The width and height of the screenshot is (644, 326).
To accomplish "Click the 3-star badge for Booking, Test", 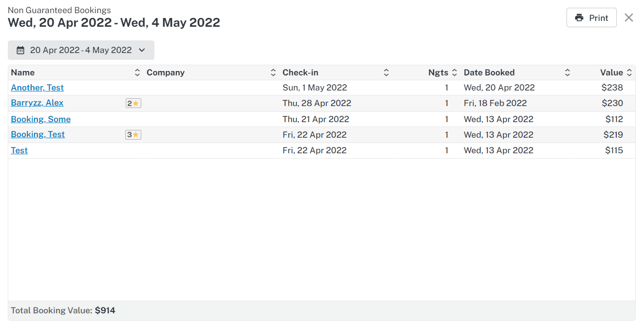I will tap(133, 135).
